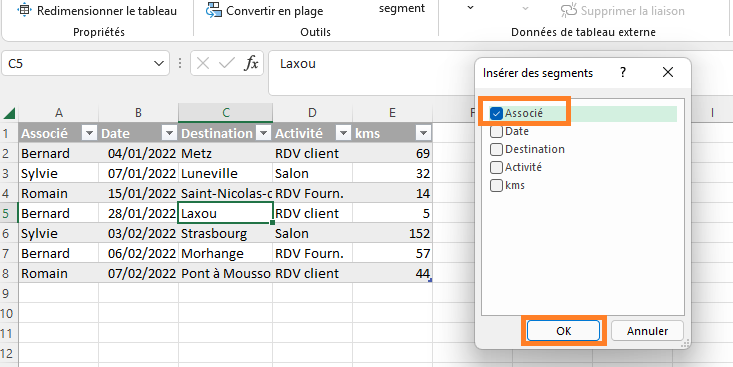This screenshot has height=367, width=733.
Task: Click the select-all corner triangle
Action: click(x=9, y=113)
